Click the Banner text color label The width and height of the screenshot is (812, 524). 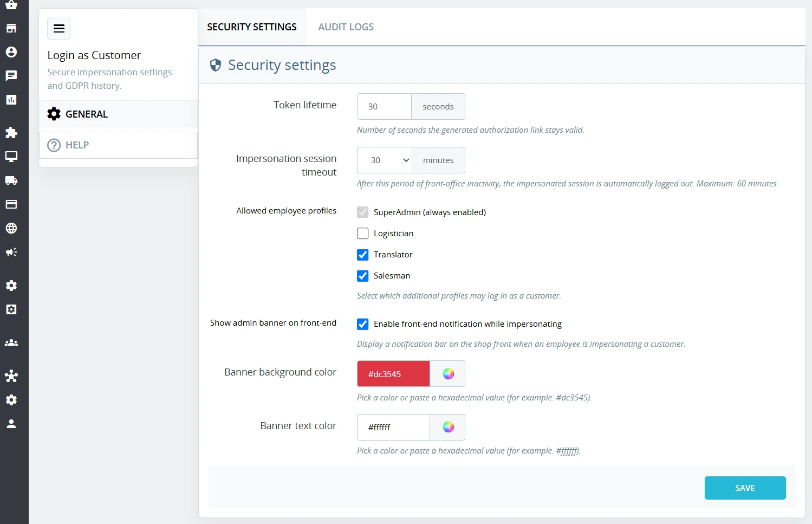coord(298,426)
